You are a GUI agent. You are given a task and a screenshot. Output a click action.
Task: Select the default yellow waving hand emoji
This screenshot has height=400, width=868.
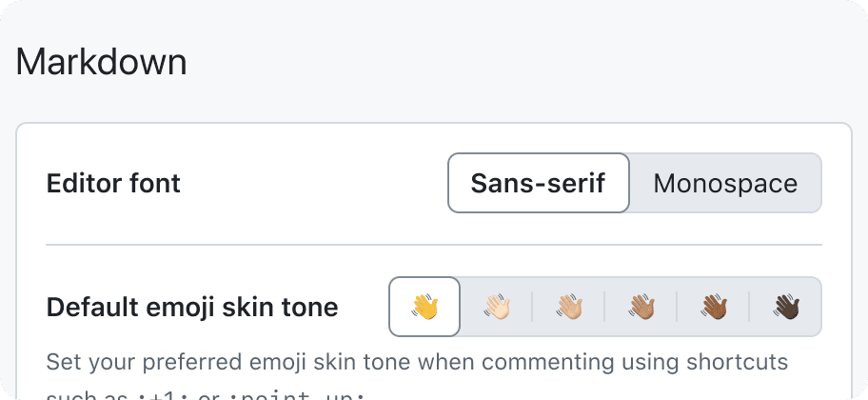(424, 307)
